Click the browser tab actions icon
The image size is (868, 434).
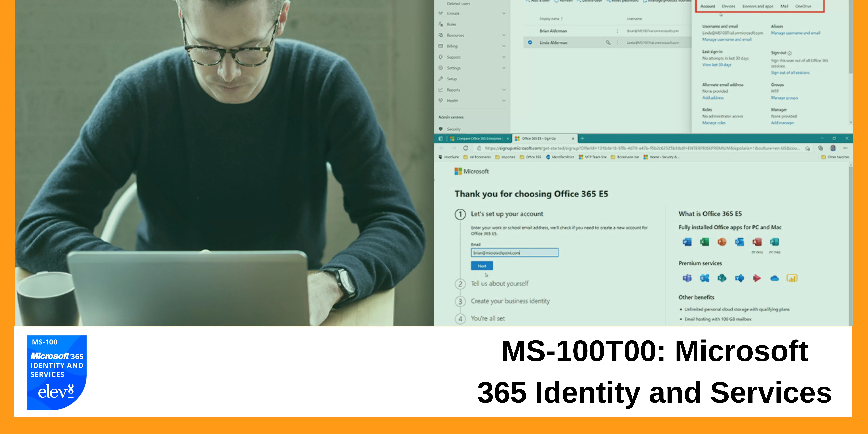(440, 139)
